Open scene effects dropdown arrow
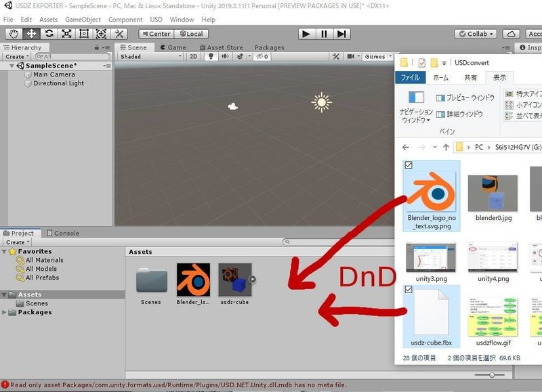Image resolution: width=542 pixels, height=392 pixels. pyautogui.click(x=249, y=56)
